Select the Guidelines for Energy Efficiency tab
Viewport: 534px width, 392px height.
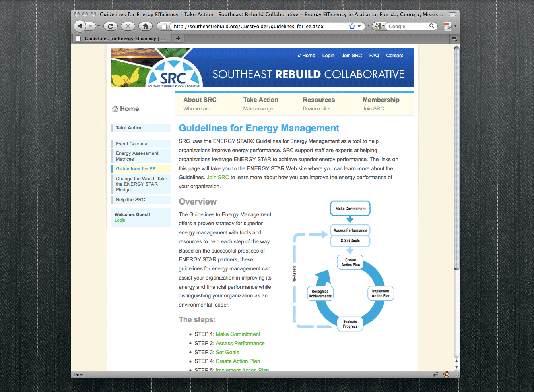(121, 39)
